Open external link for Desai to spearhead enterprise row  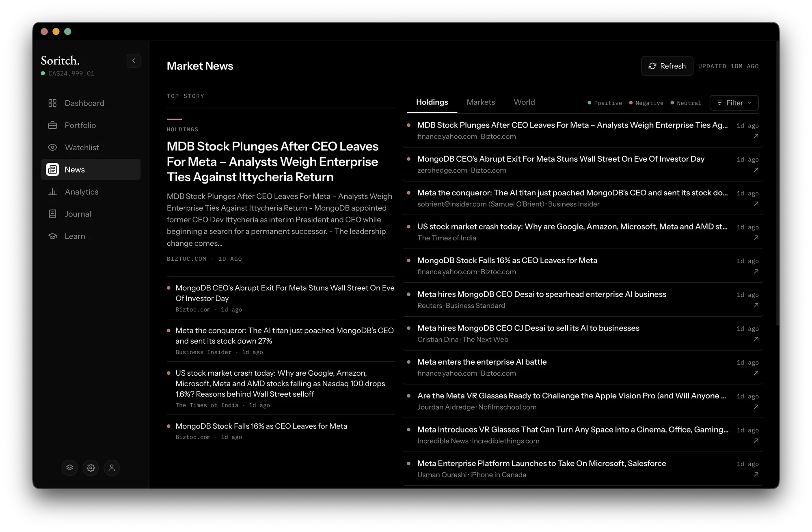(756, 305)
